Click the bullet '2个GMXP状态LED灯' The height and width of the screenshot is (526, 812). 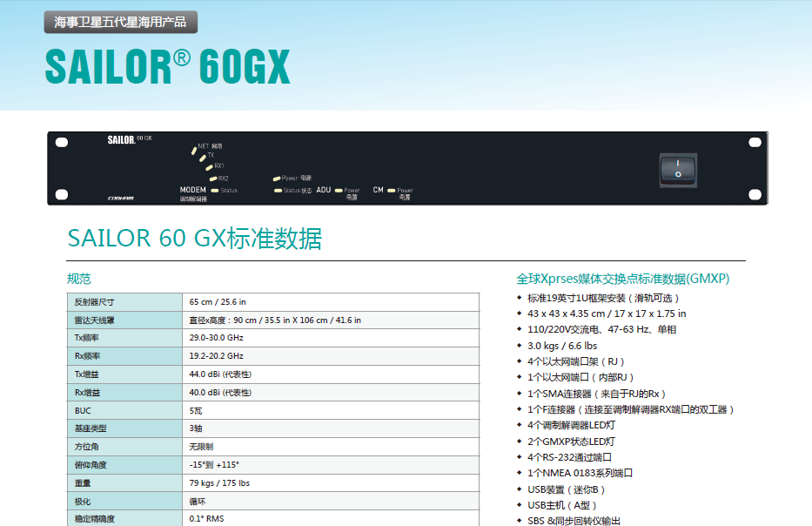point(571,442)
